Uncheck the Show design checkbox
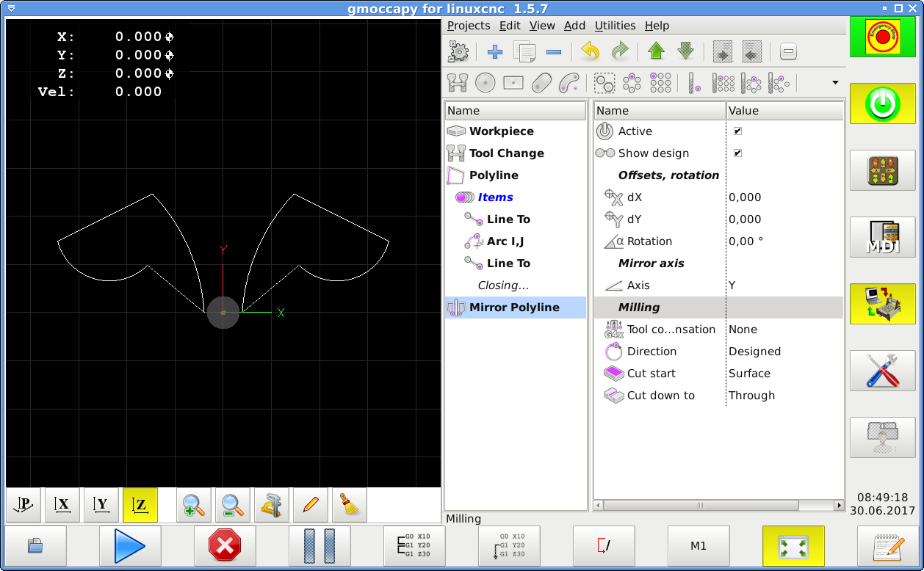Viewport: 924px width, 571px height. pyautogui.click(x=737, y=153)
